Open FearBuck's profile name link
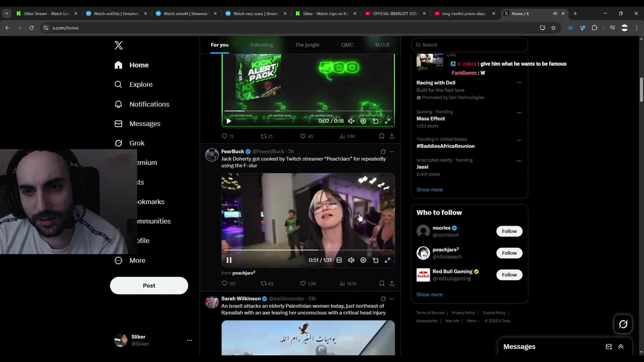Viewport: 644px width, 362px height. click(232, 151)
